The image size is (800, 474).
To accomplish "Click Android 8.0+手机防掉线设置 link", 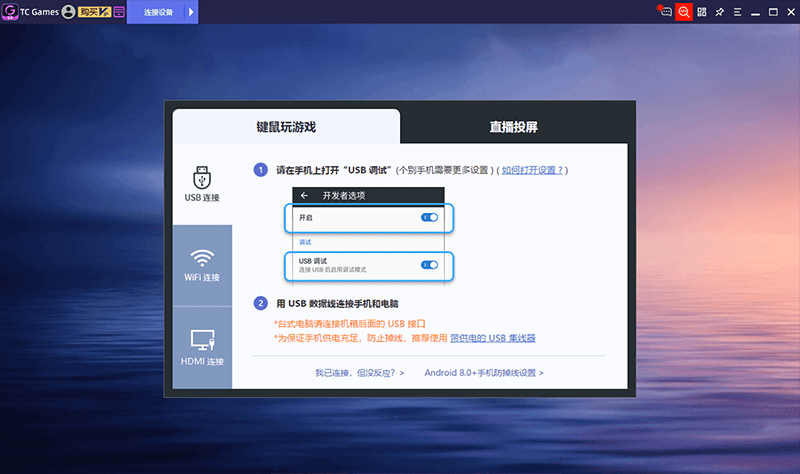I will [484, 373].
